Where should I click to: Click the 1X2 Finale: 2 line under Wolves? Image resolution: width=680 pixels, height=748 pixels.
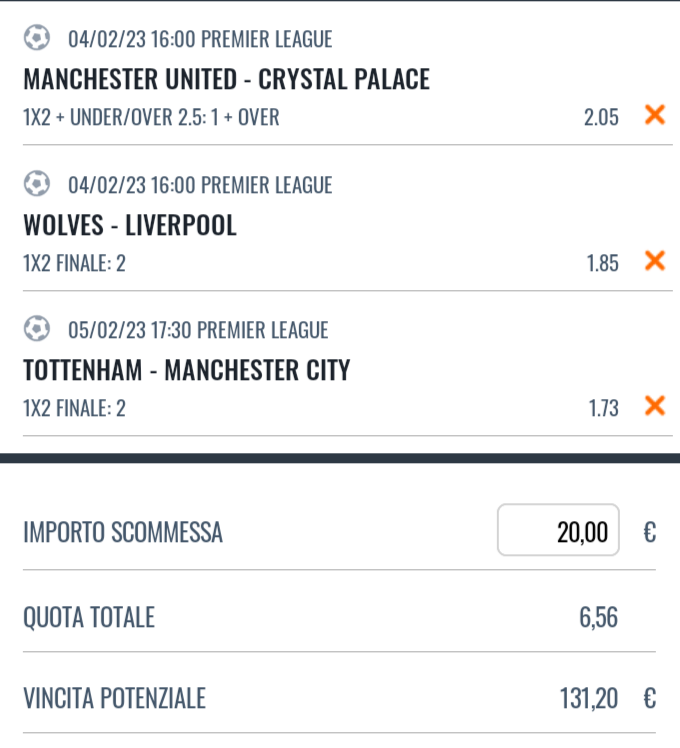pos(74,263)
